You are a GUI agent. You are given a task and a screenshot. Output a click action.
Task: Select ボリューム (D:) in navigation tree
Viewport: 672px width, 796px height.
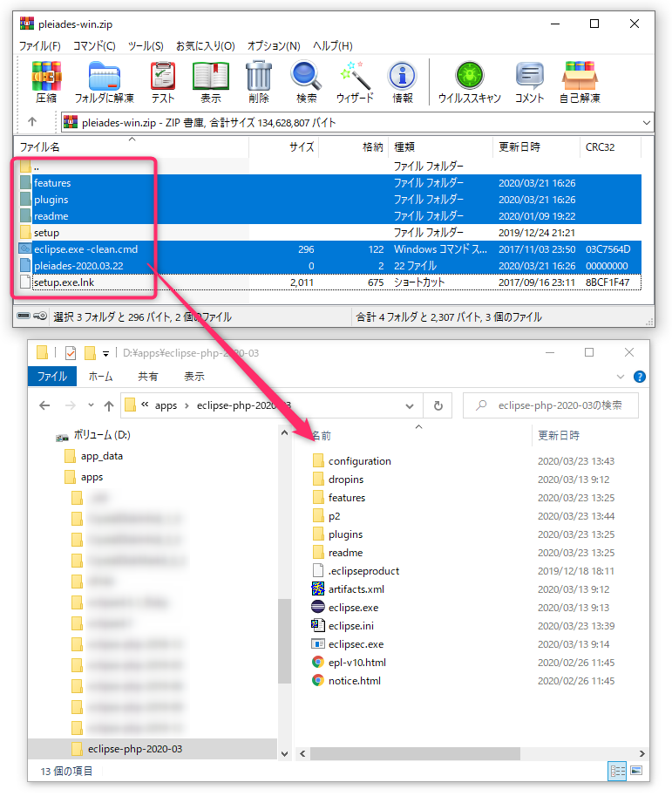click(x=101, y=434)
